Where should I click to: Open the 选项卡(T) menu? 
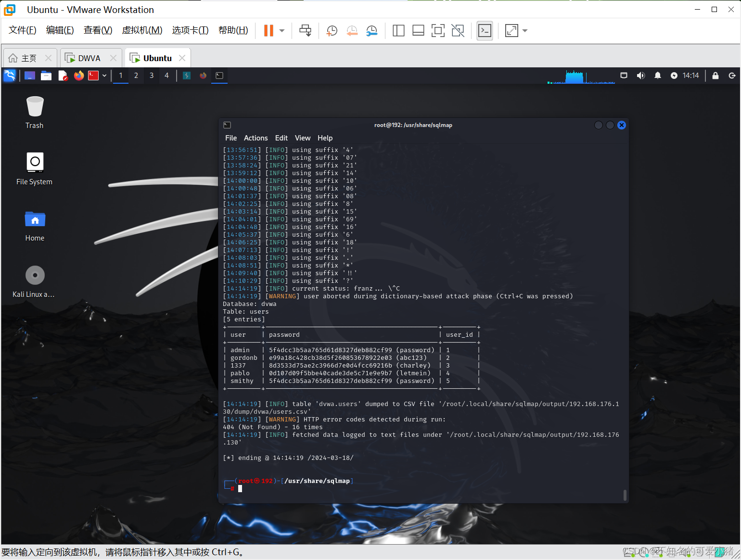(x=191, y=30)
